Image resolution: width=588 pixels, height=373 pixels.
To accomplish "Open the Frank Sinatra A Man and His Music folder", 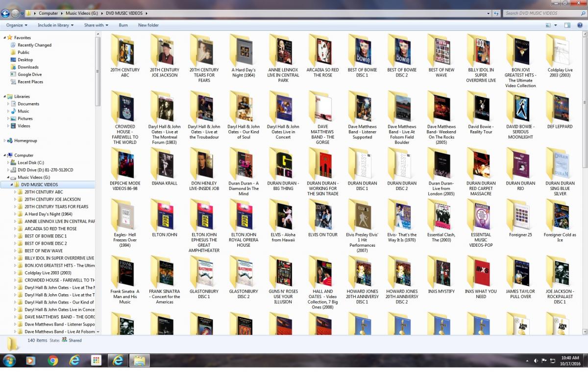I will 125,280.
